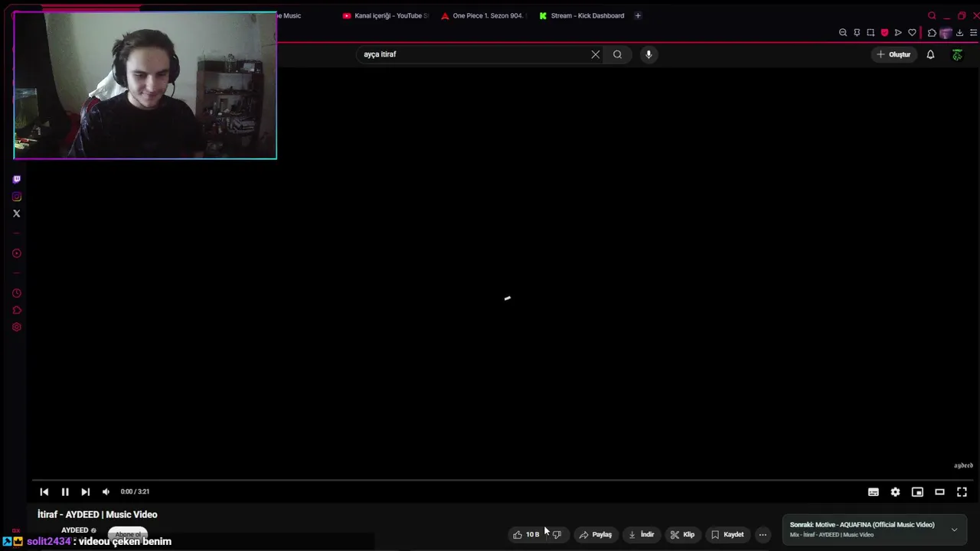The height and width of the screenshot is (551, 980).
Task: Enable miniplayer mode
Action: [917, 492]
